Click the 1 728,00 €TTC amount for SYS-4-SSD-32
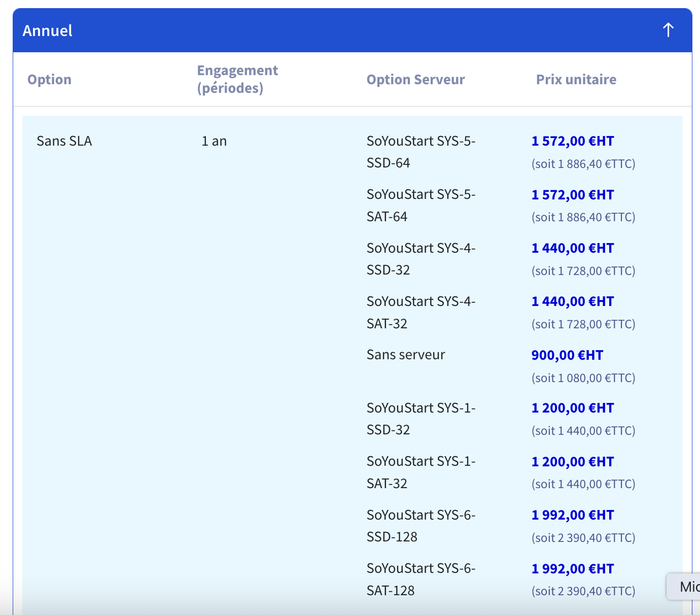 point(583,271)
